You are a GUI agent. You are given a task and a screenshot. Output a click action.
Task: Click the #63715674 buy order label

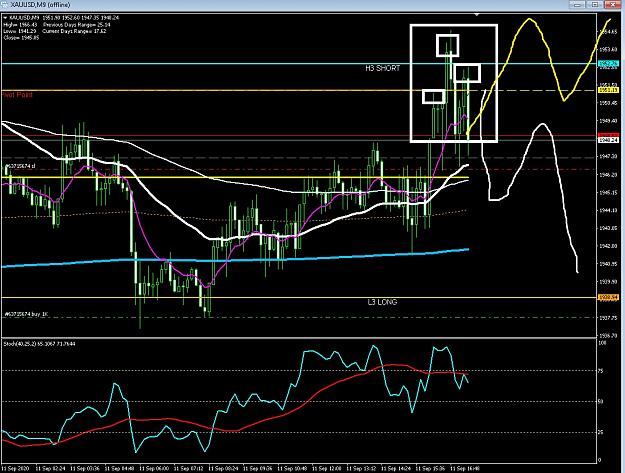26,314
